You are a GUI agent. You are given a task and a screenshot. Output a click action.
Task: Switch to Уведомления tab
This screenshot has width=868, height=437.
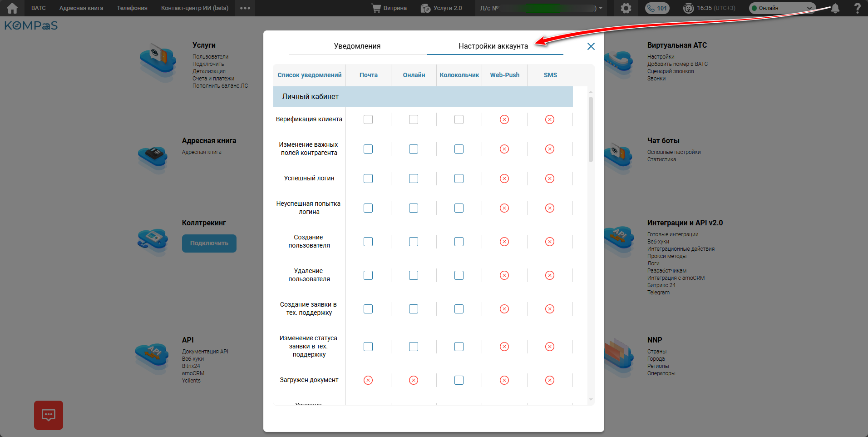[357, 46]
